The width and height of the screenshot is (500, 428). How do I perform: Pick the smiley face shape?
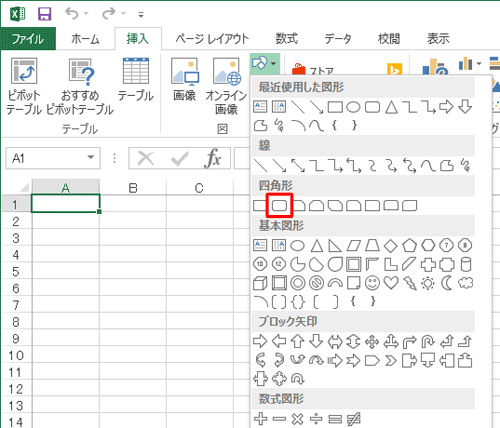tap(372, 283)
